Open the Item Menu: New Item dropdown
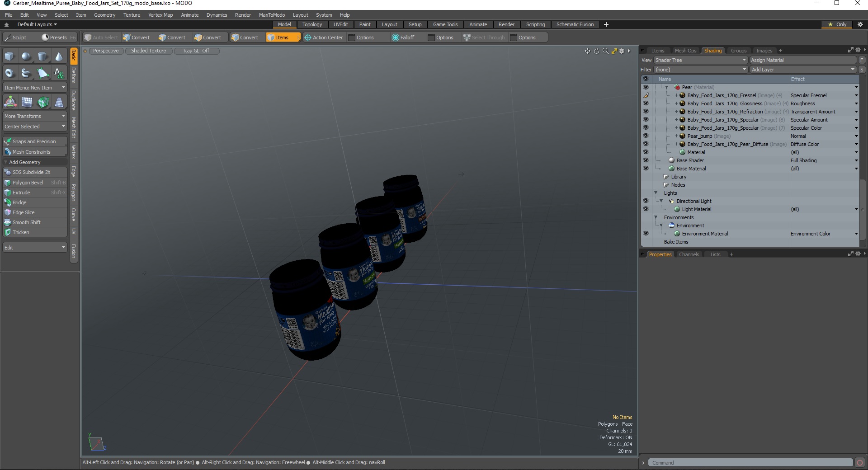The height and width of the screenshot is (470, 868). (x=35, y=88)
